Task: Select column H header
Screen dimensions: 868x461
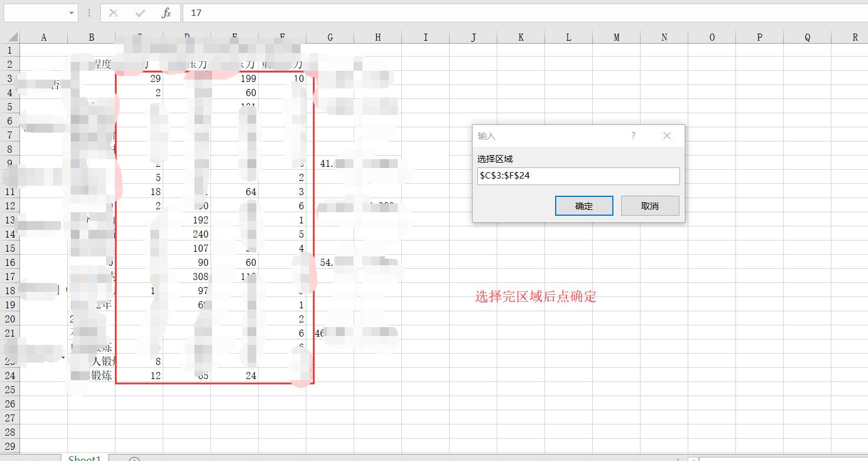Action: (x=378, y=37)
